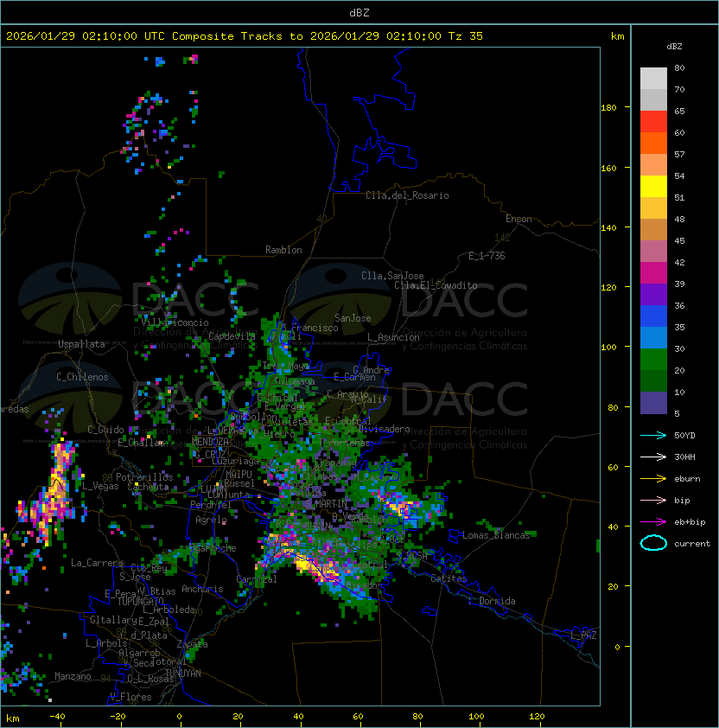Click the cyan 50YD arrow legend icon

pyautogui.click(x=653, y=435)
